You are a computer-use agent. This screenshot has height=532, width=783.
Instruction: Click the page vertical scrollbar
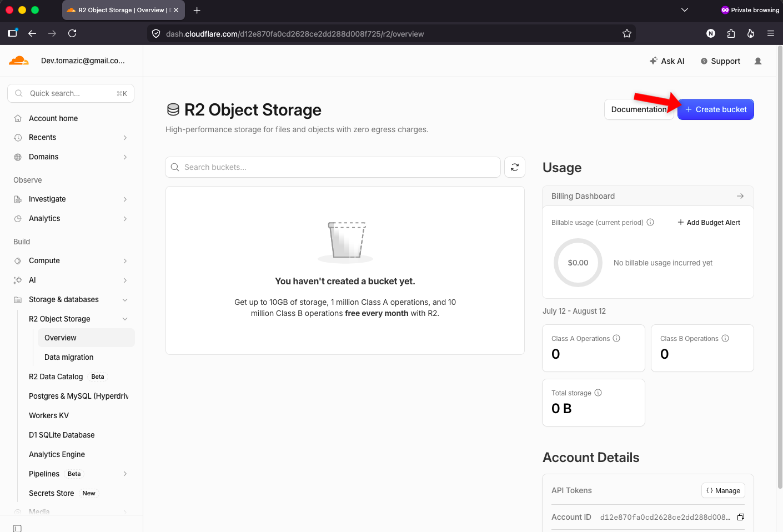click(780, 267)
